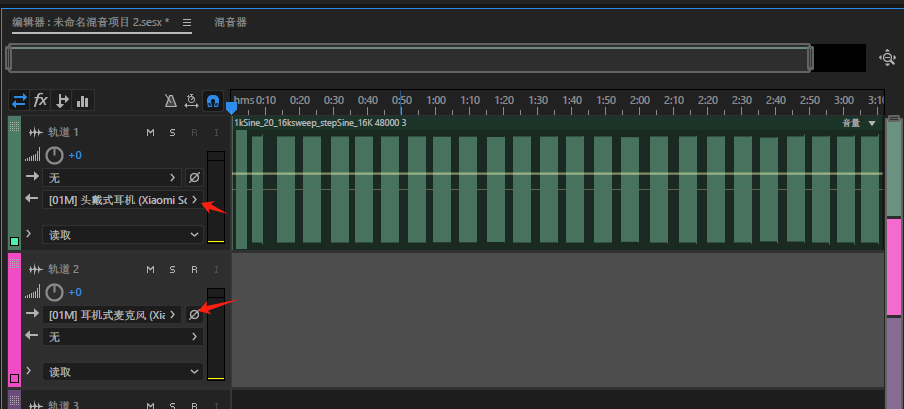Toggle the snapping magnet icon
Image resolution: width=904 pixels, height=409 pixels.
coord(213,102)
